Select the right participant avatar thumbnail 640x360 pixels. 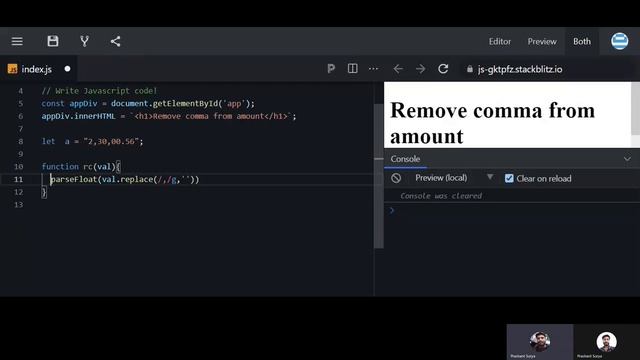click(606, 342)
